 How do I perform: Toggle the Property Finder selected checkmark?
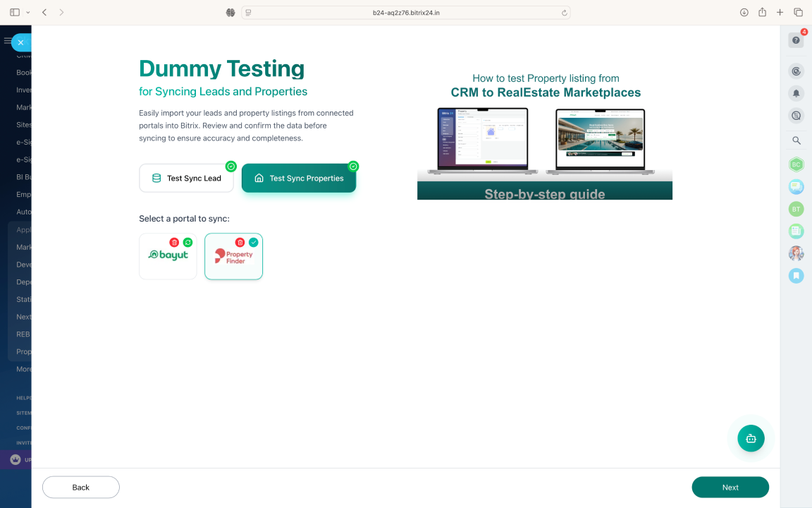[x=254, y=242]
